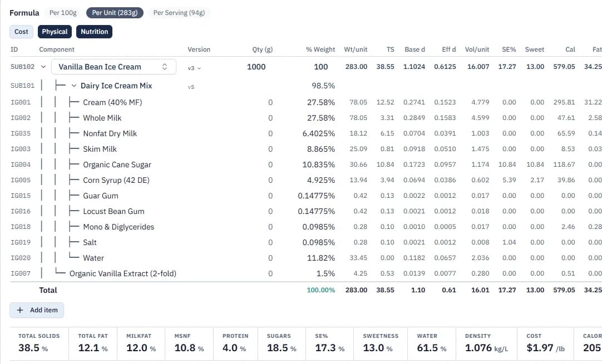Click the 295.81 Cal value for Cream
Viewport: 602px width, 364px height.
564,102
